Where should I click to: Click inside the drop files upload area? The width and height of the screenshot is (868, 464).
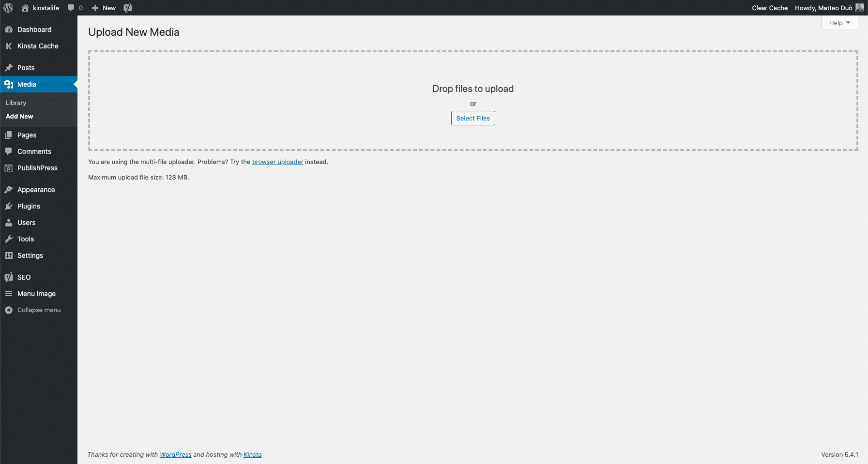473,100
